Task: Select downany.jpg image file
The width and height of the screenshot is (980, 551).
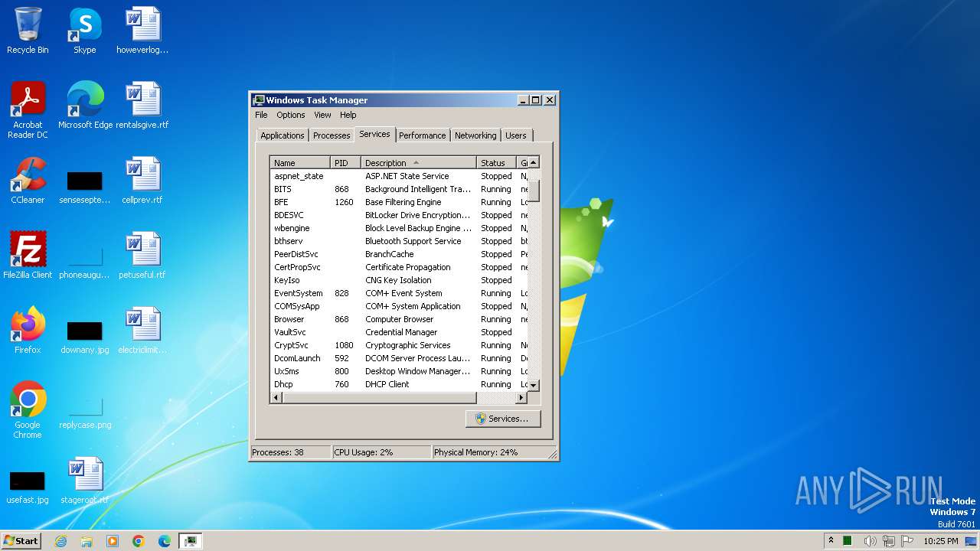Action: click(85, 337)
